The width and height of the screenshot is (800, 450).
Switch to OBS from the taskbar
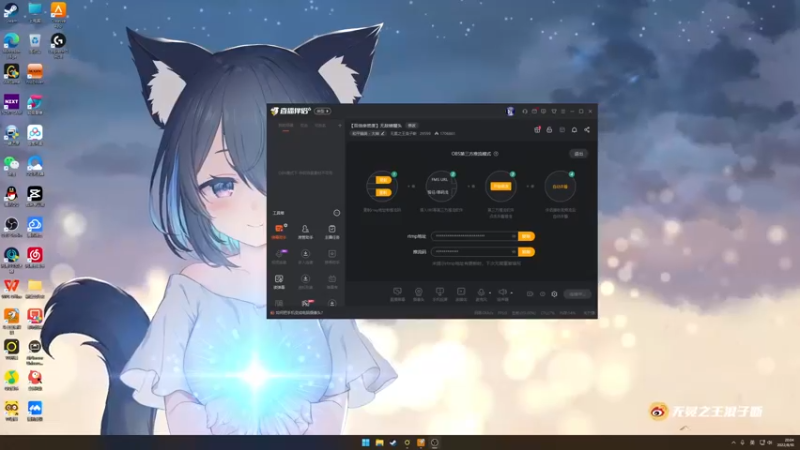(x=434, y=442)
